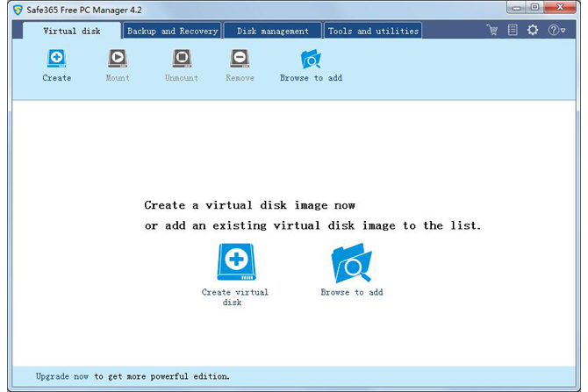The width and height of the screenshot is (588, 392).
Task: Click the Remove disk toolbar icon
Action: tap(240, 58)
